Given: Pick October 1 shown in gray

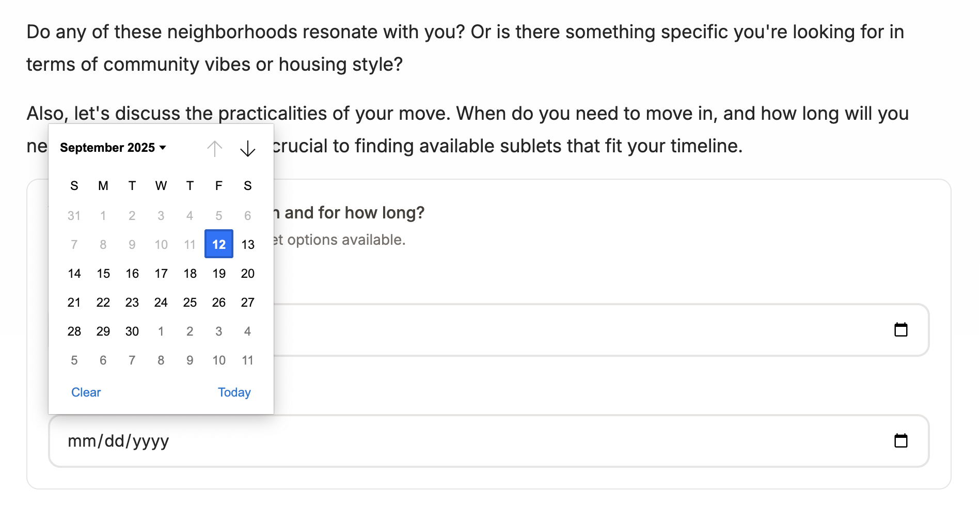Looking at the screenshot, I should click(161, 331).
